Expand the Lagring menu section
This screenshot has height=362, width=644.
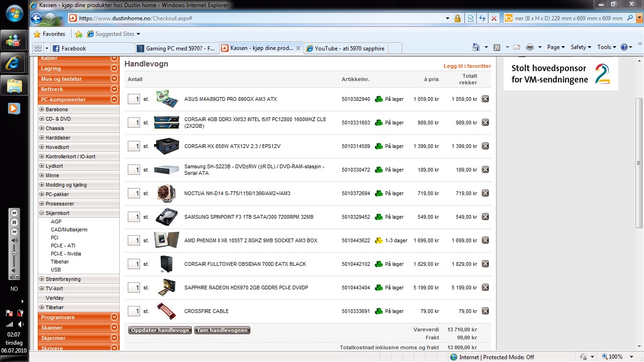114,68
